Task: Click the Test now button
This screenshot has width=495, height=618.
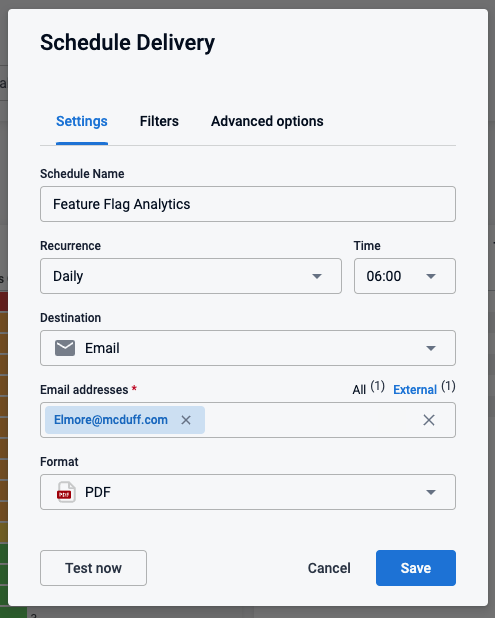Action: click(x=93, y=568)
